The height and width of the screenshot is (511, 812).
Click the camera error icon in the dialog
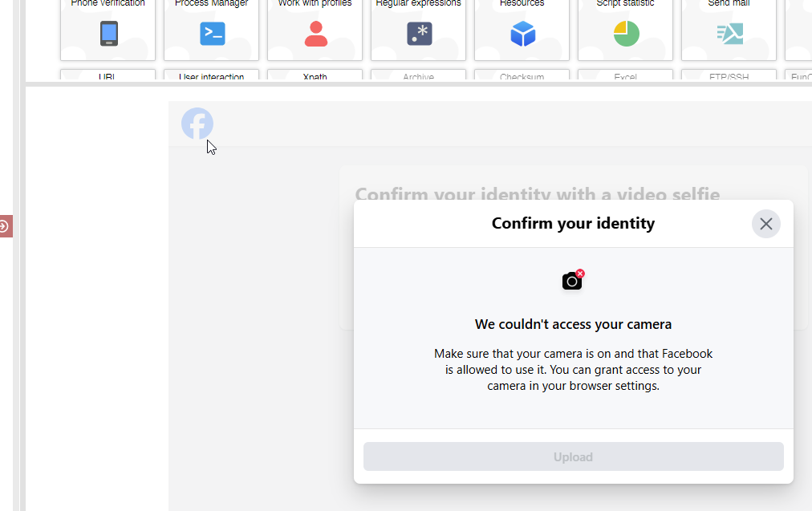click(x=573, y=280)
